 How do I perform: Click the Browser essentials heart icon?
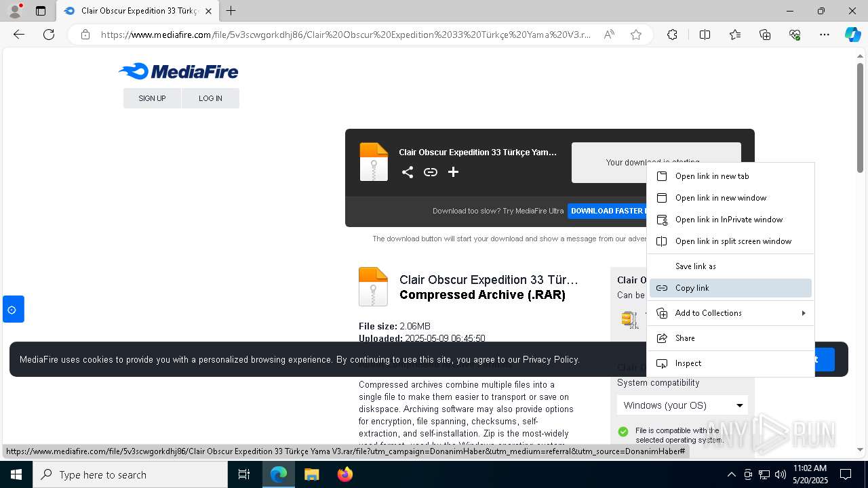[795, 35]
